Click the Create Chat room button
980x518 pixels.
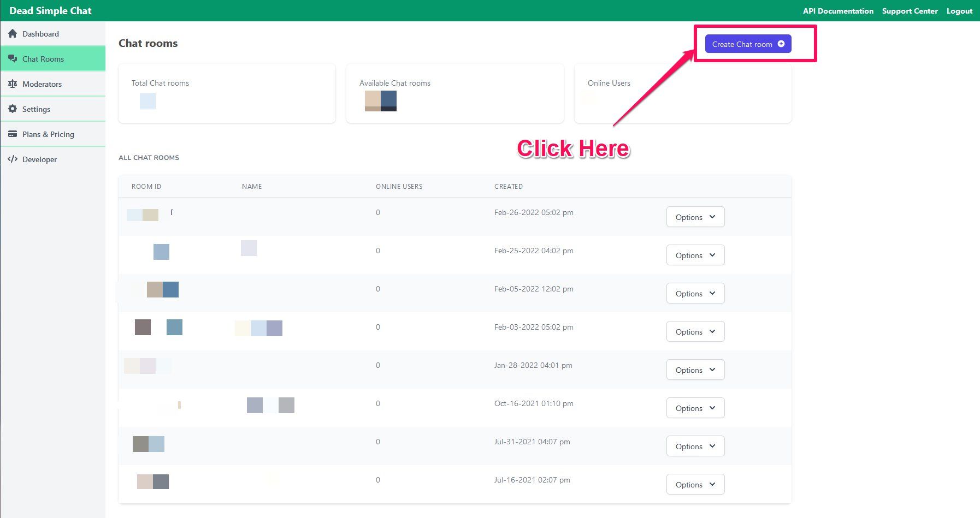pos(748,44)
